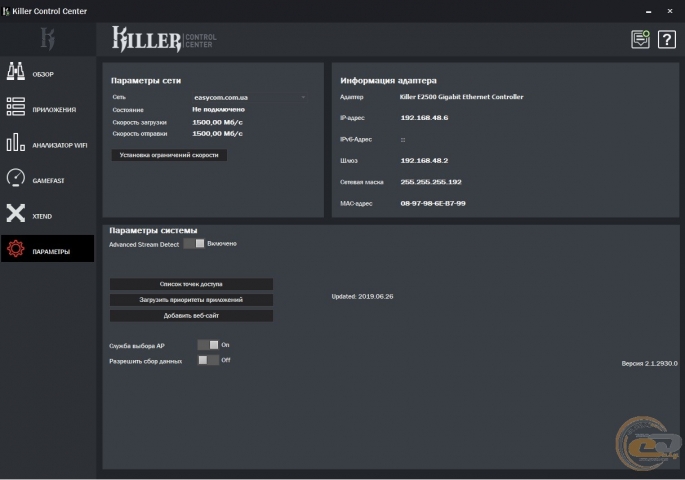Click the help question mark icon
Image resolution: width=685 pixels, height=480 pixels.
pyautogui.click(x=667, y=40)
